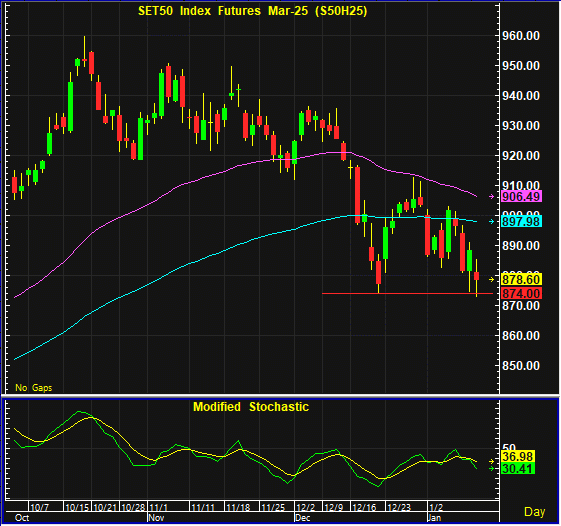
Task: Click the 1/2 date axis label
Action: [436, 507]
